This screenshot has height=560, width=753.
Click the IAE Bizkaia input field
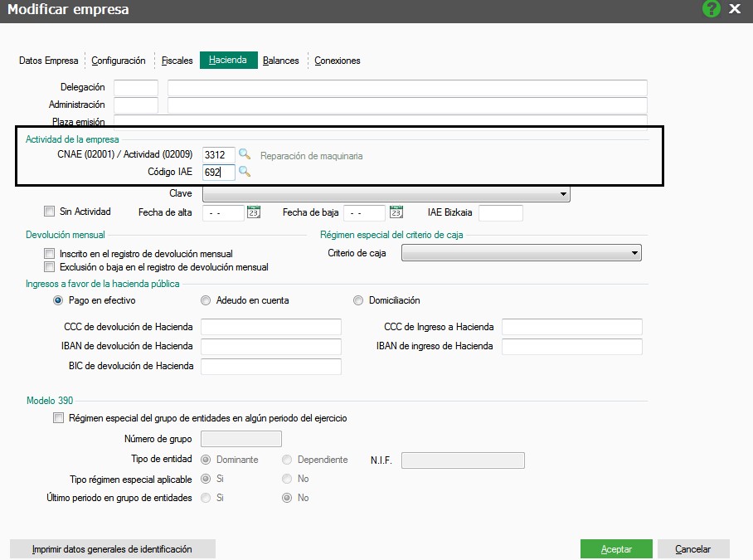click(501, 212)
